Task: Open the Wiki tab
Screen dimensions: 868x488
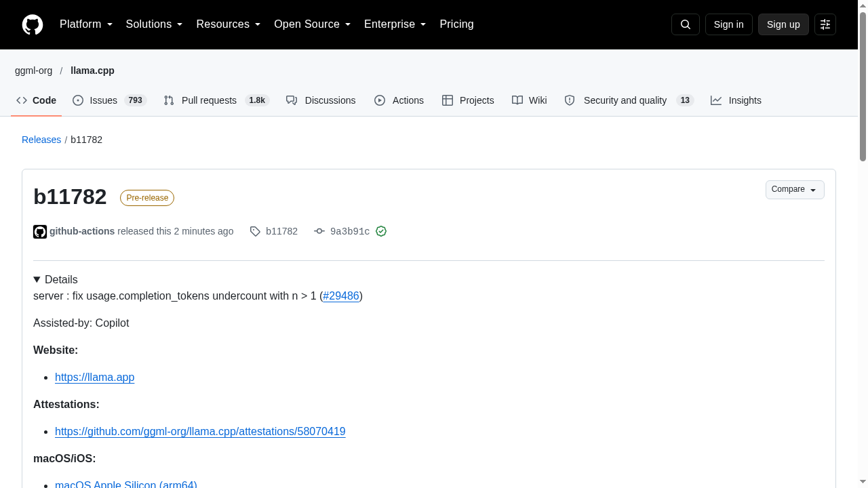Action: (x=530, y=100)
